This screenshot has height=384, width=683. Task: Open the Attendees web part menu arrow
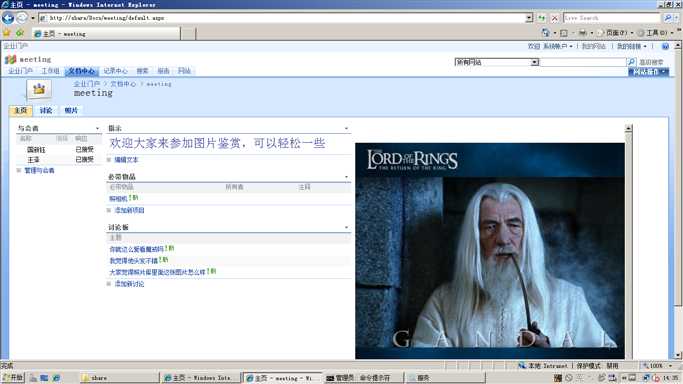[x=97, y=128]
